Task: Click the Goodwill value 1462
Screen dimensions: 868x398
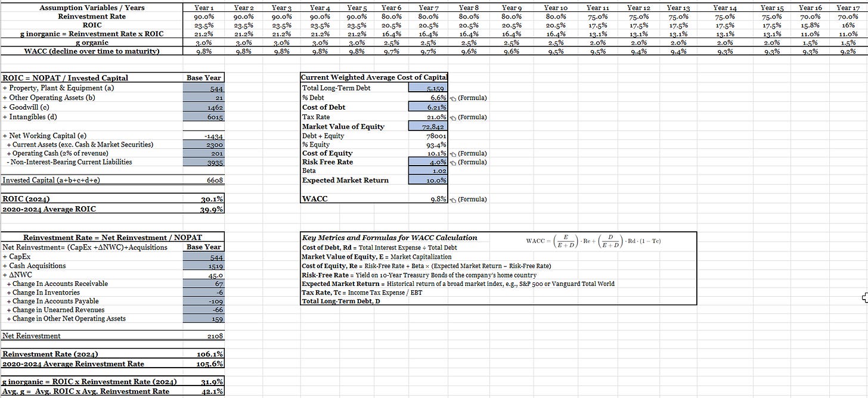Action: click(x=204, y=108)
